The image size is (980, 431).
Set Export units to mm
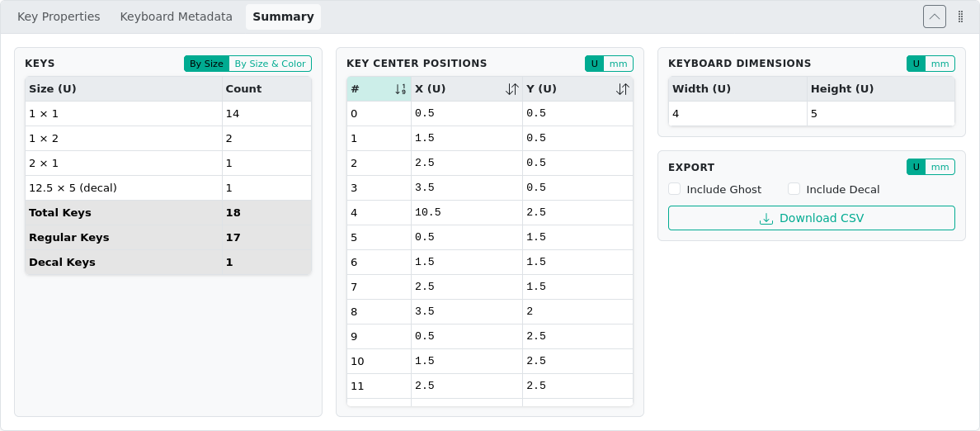940,168
